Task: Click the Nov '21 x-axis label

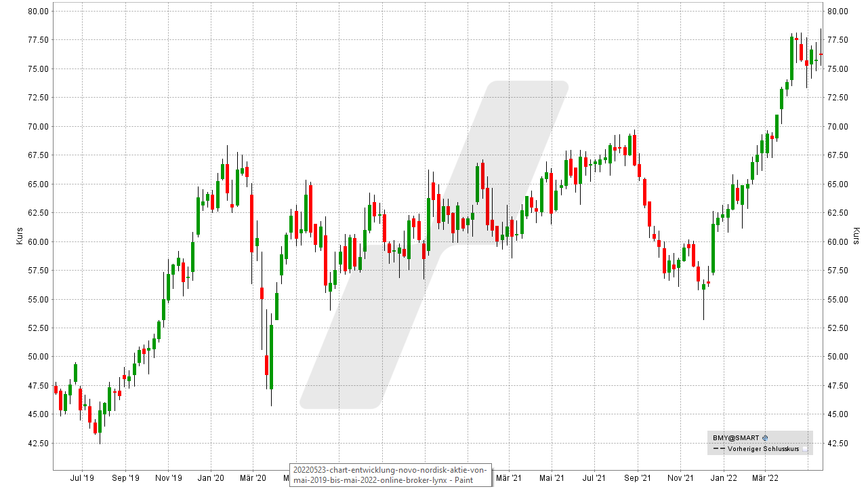Action: click(x=680, y=478)
